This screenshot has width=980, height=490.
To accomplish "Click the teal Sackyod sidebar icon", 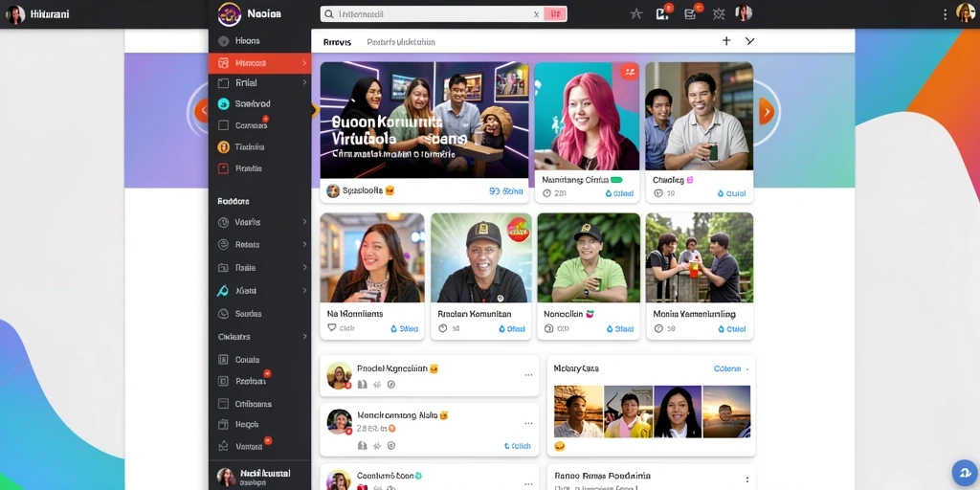I will (223, 103).
